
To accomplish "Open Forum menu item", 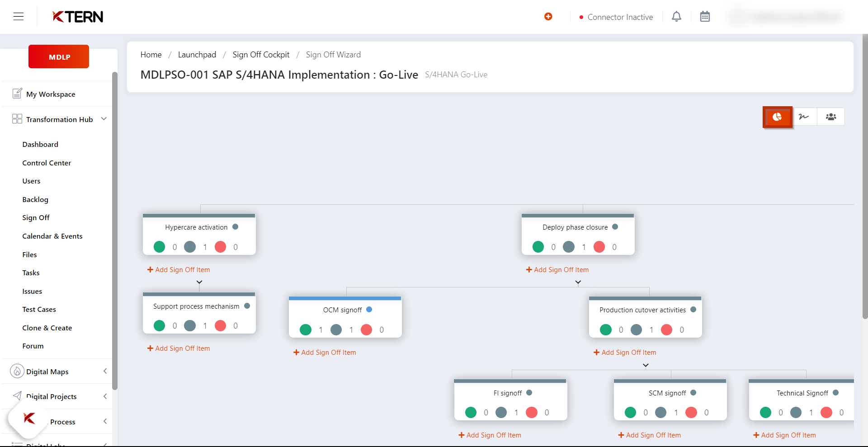I will click(33, 346).
